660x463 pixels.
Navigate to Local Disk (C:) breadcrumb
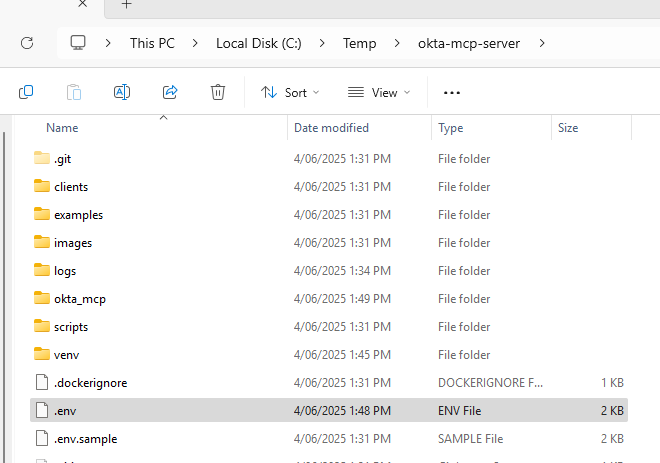pos(258,43)
